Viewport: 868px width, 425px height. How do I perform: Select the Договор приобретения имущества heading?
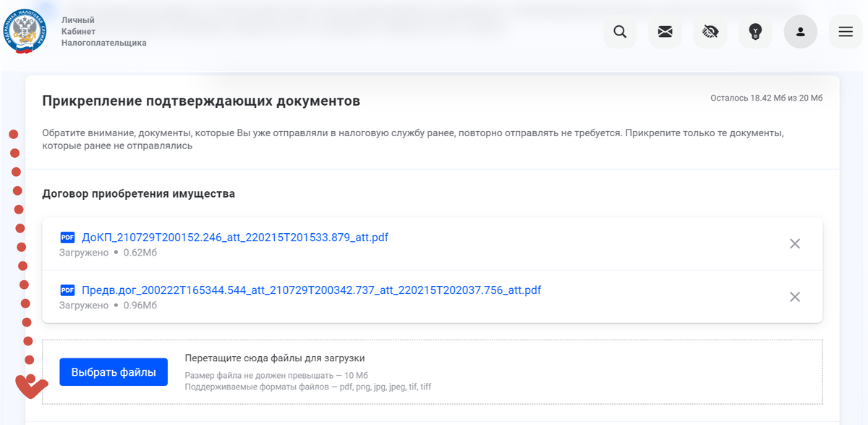tap(138, 193)
